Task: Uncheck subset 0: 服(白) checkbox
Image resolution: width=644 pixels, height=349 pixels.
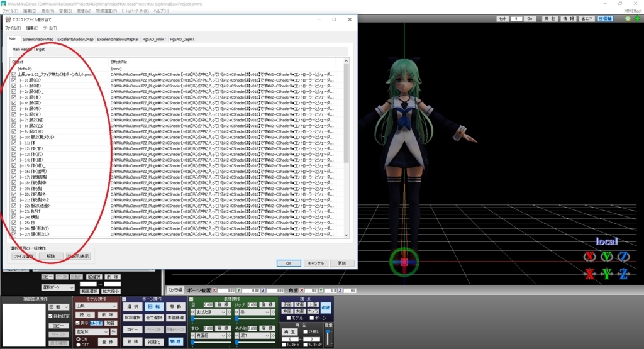Action: click(14, 80)
